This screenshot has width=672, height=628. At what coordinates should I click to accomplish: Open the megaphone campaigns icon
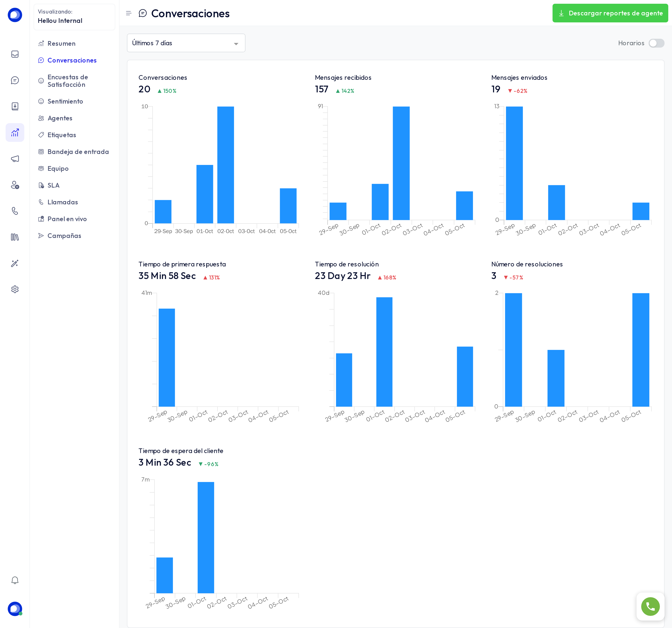(x=15, y=159)
